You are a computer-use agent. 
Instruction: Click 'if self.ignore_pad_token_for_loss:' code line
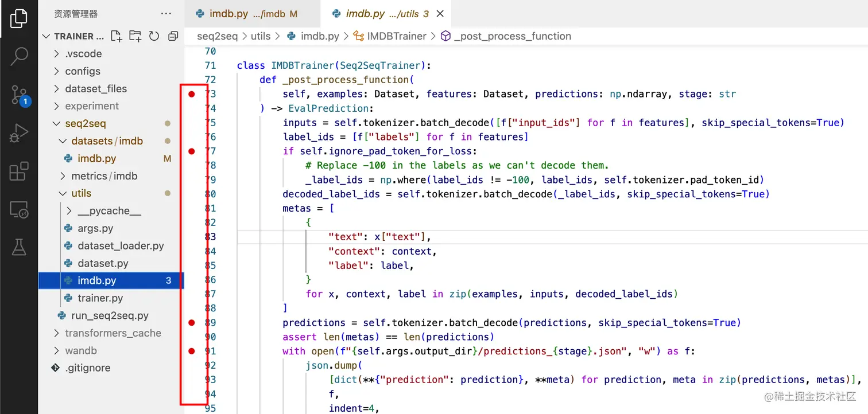(x=379, y=151)
